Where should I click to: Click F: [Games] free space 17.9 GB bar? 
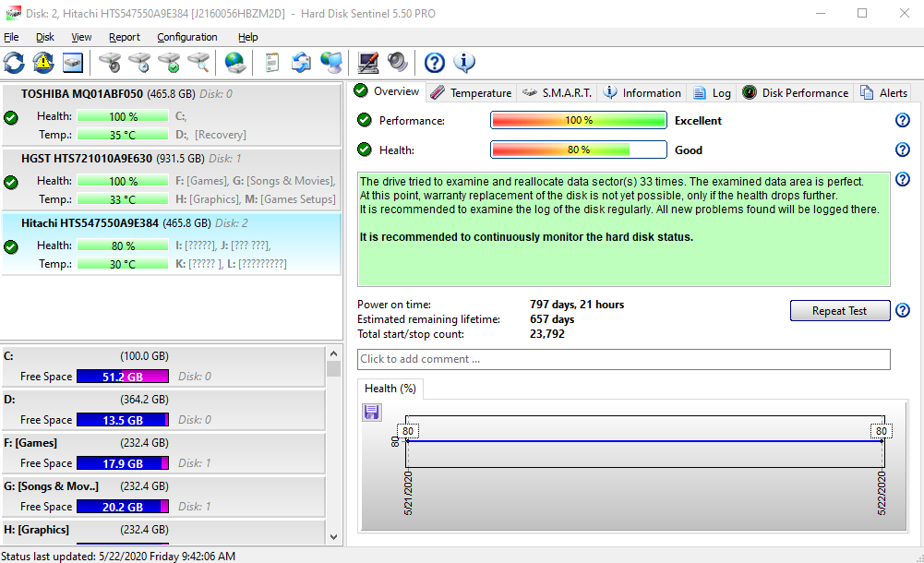tap(123, 463)
